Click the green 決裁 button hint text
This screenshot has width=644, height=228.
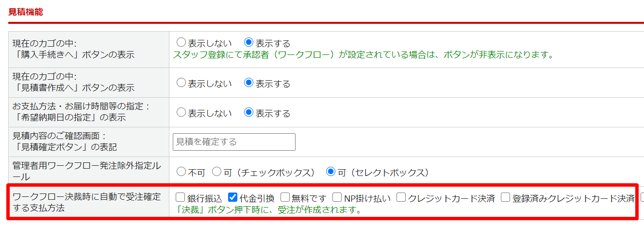click(x=270, y=210)
